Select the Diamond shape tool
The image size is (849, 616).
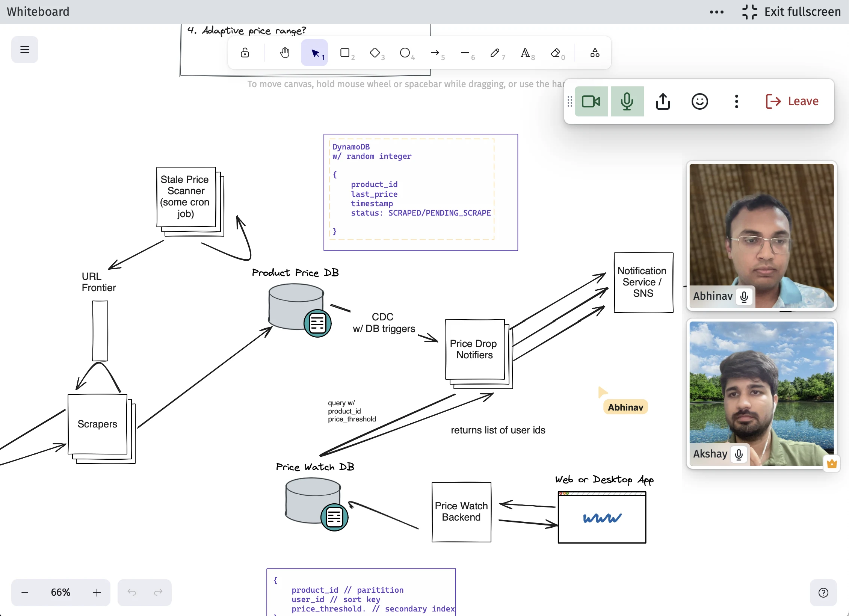tap(375, 53)
